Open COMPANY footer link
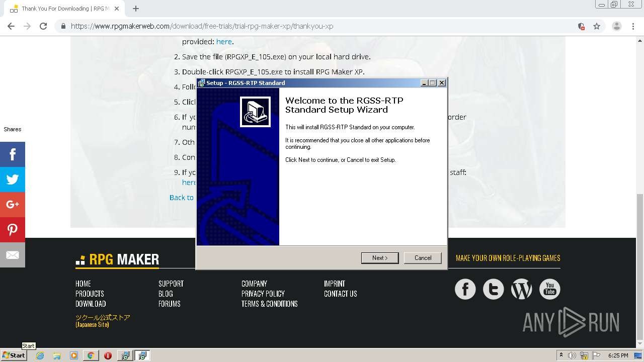This screenshot has width=644, height=362. (254, 284)
